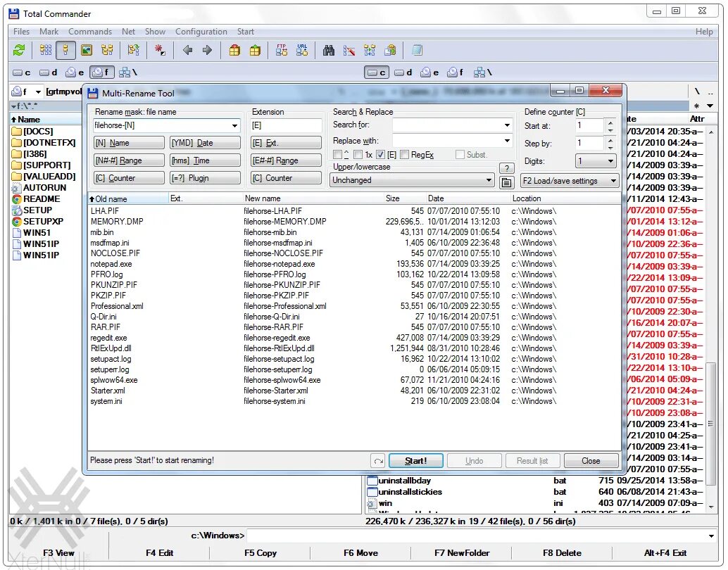Viewport: 728px width, 570px height.
Task: Click the [=?] Plugin button
Action: tap(205, 178)
